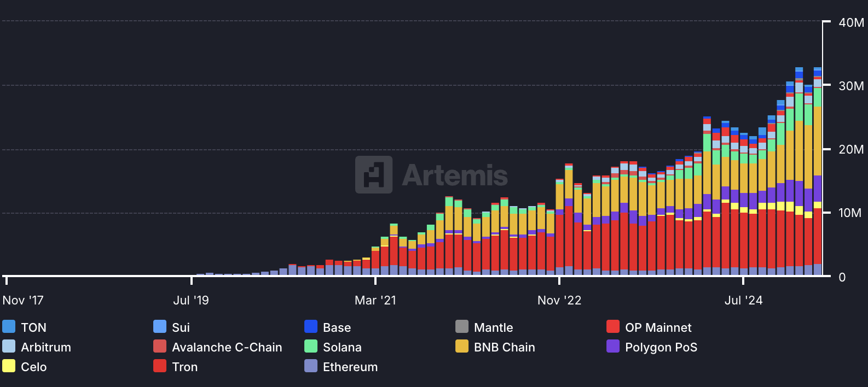The image size is (868, 387).
Task: Click the OP Mainnet legend swatch
Action: pyautogui.click(x=613, y=327)
